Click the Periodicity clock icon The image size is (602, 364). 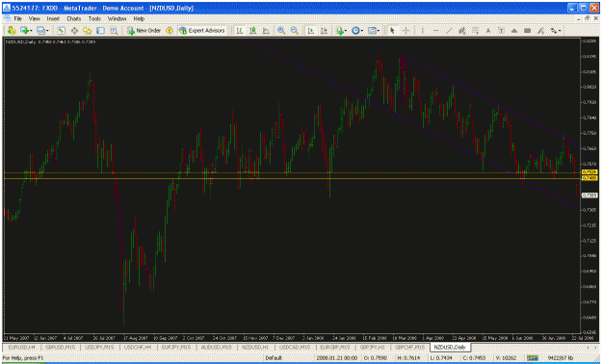click(355, 31)
